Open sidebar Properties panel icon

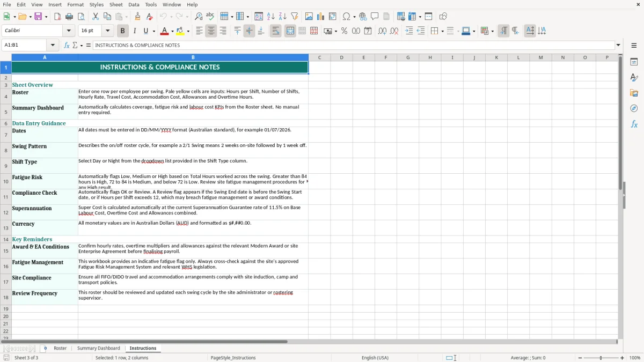pos(634,62)
